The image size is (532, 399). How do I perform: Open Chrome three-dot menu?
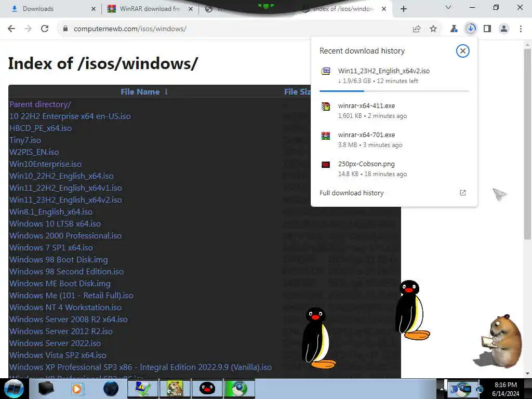[521, 29]
